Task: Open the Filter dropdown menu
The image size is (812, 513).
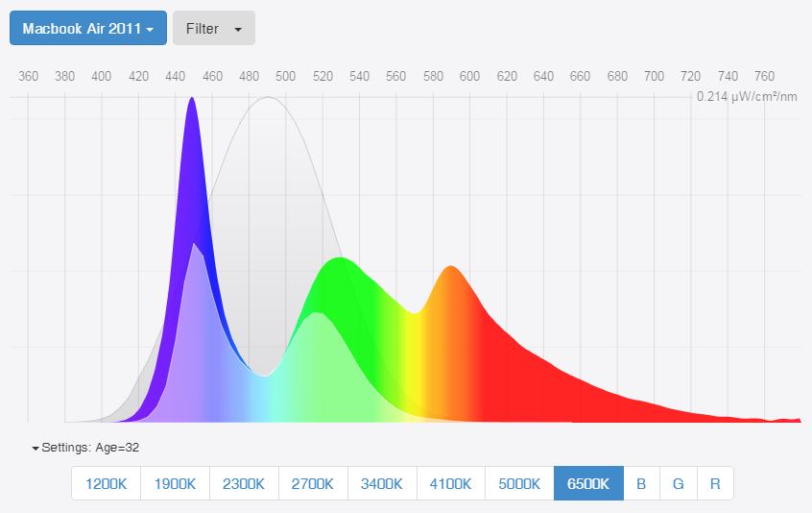Action: click(213, 28)
